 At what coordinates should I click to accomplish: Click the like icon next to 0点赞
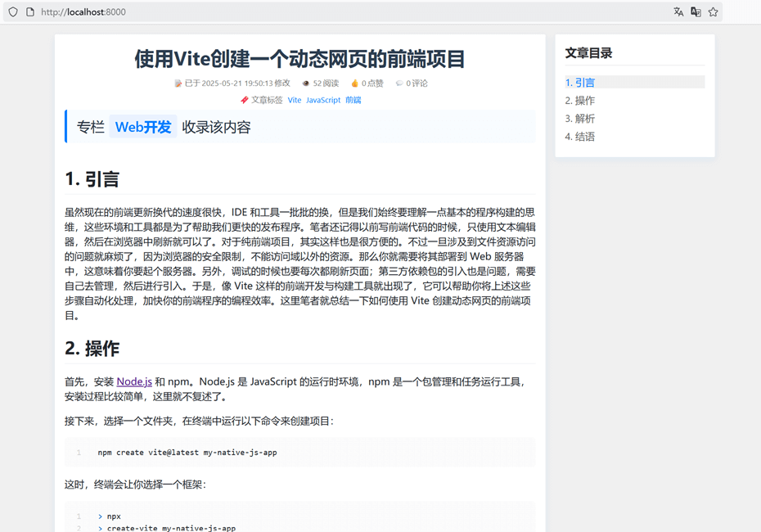point(354,83)
